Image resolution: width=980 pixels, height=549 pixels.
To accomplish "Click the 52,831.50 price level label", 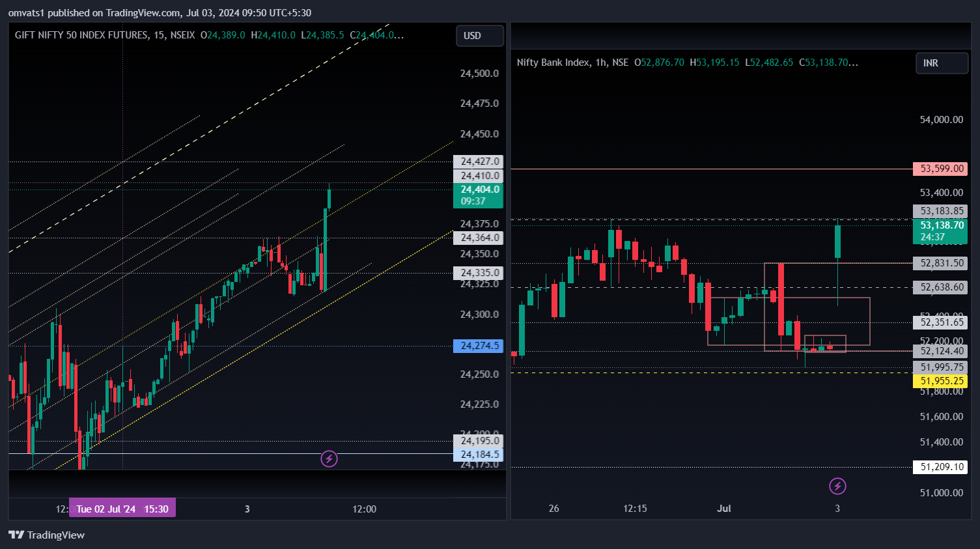I will 940,263.
